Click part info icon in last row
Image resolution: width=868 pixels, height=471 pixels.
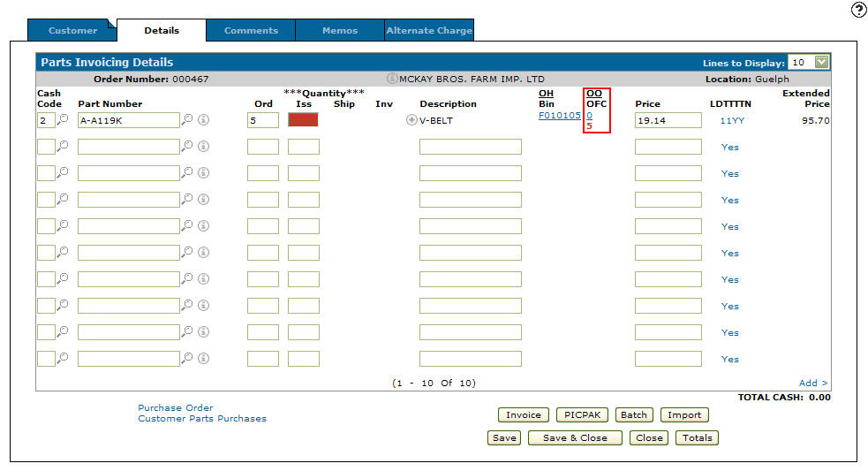(204, 358)
